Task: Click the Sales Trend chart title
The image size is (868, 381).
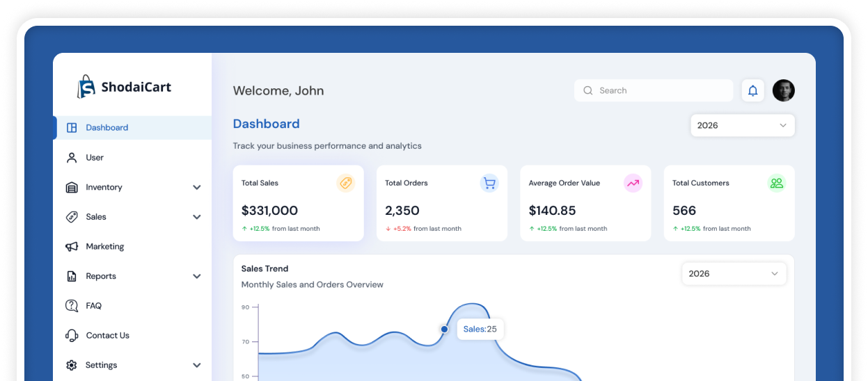Action: pos(265,268)
